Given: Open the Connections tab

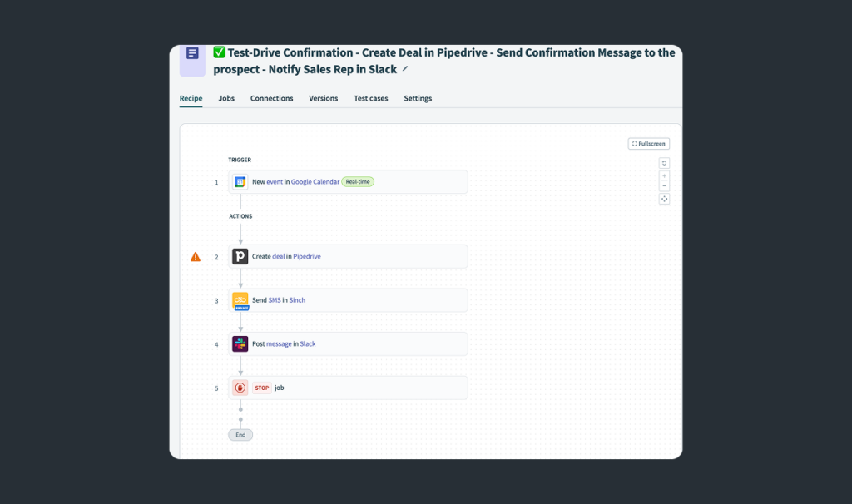Looking at the screenshot, I should click(272, 98).
